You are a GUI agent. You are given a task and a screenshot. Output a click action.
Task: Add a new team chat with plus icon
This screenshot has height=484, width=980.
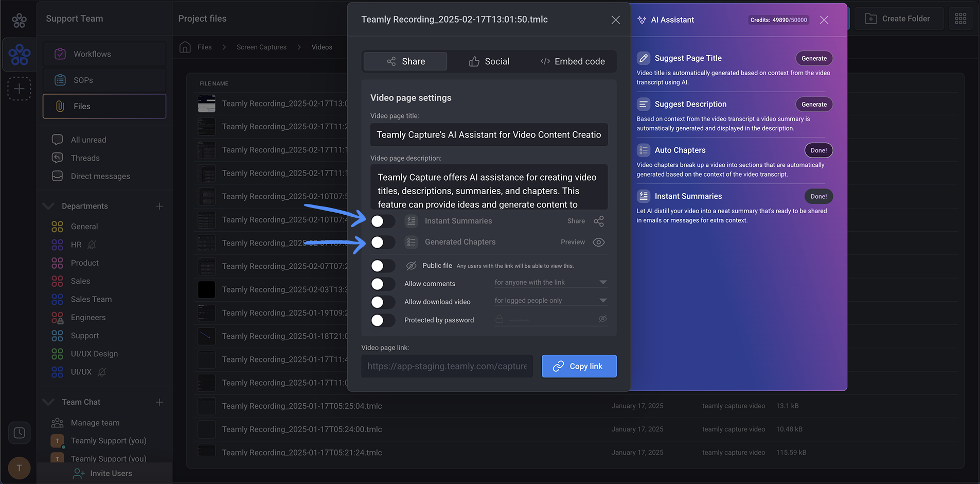[159, 402]
